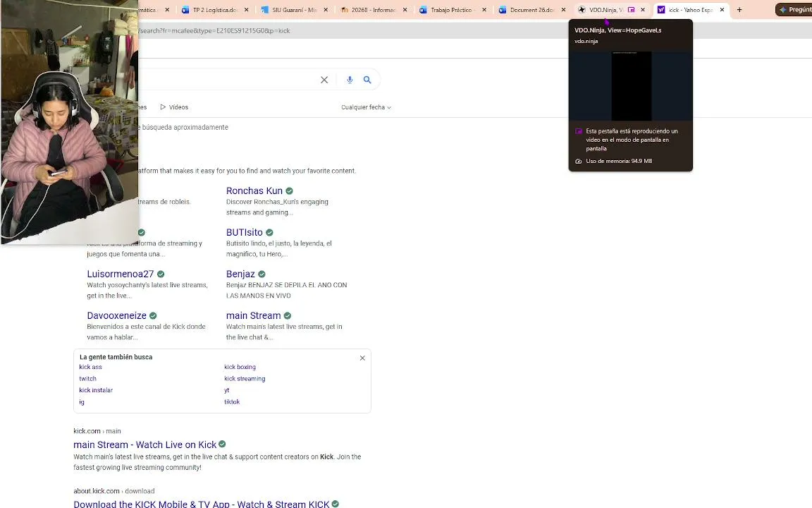Open the Davooxeneize result link
812x508 pixels.
pos(116,315)
